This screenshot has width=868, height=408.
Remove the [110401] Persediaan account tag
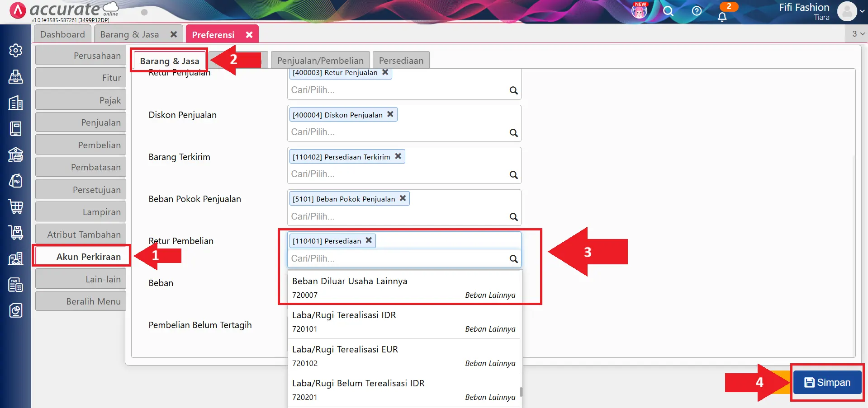click(369, 240)
